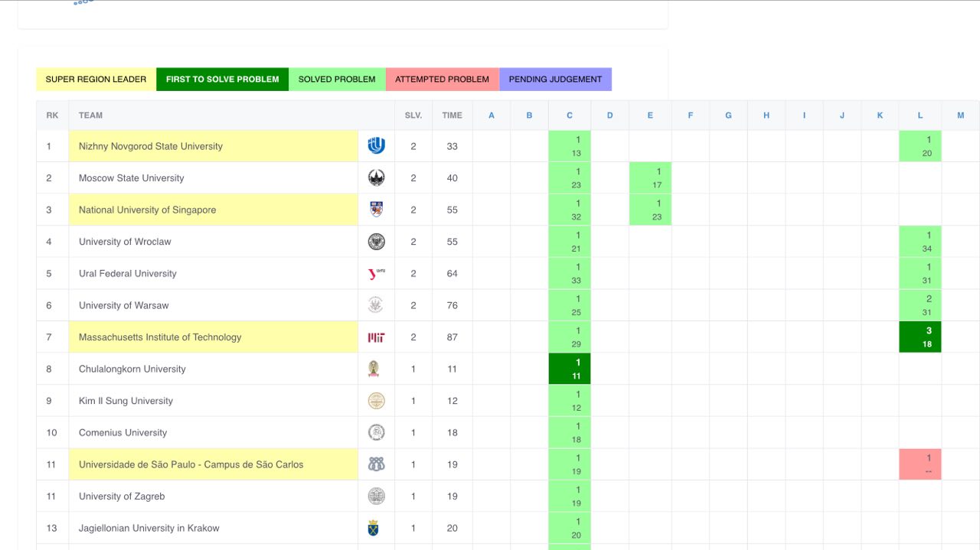Click the Super Region Leader legend swatch

[x=96, y=80]
